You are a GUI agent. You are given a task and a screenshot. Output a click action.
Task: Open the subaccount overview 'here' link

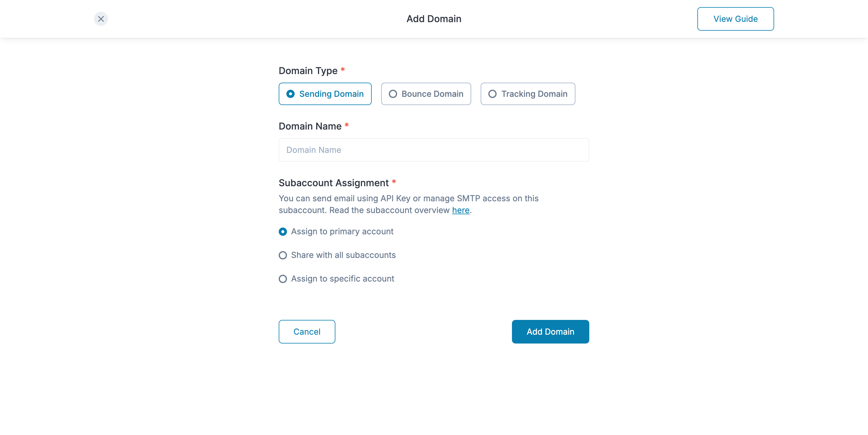click(461, 210)
